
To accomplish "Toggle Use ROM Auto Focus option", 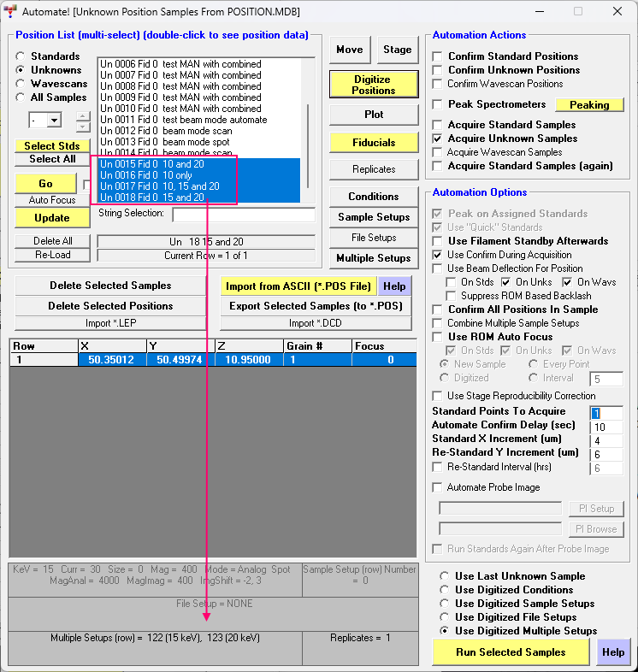I will (x=438, y=337).
